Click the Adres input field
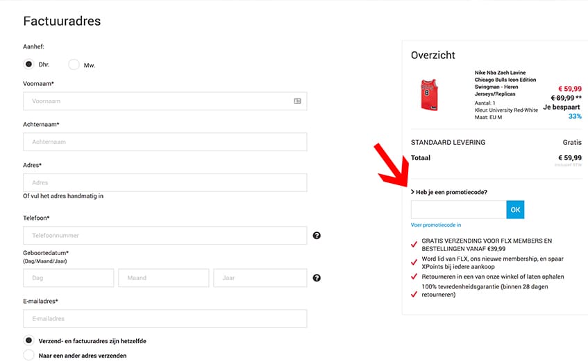Image resolution: width=588 pixels, height=364 pixels. pos(165,183)
